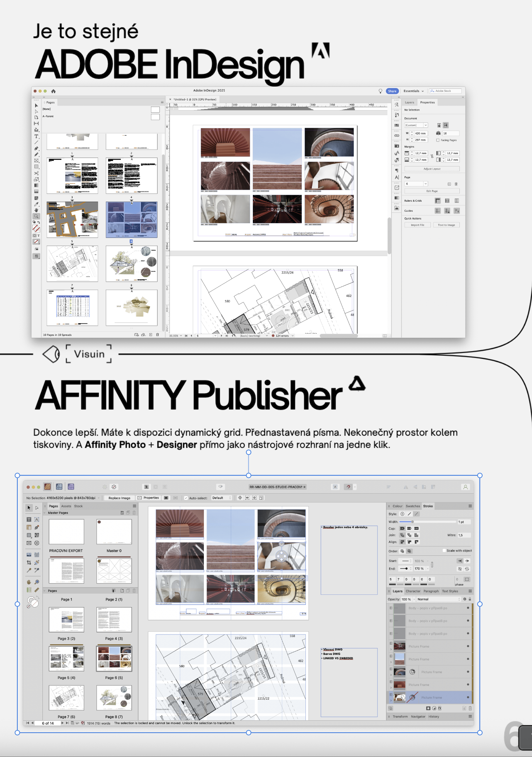Activate the Zoom tool in InDesign
The width and height of the screenshot is (532, 757).
[x=36, y=216]
